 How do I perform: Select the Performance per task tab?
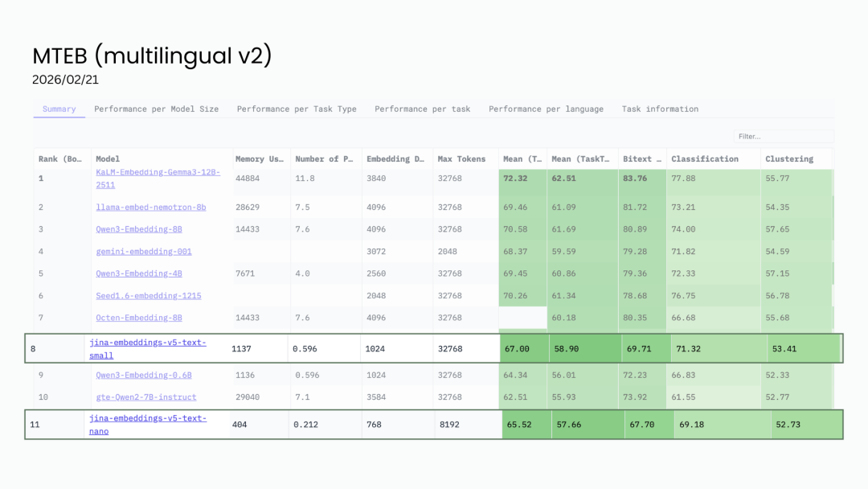coord(423,109)
